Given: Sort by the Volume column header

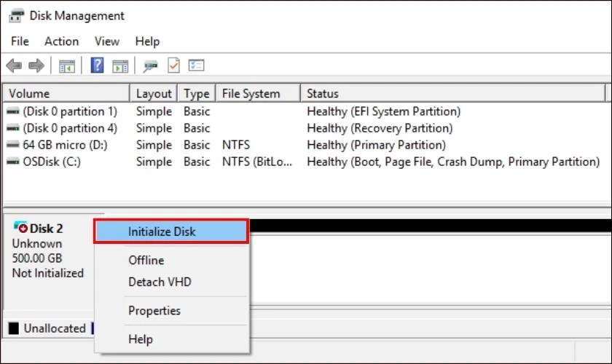Looking at the screenshot, I should point(29,93).
